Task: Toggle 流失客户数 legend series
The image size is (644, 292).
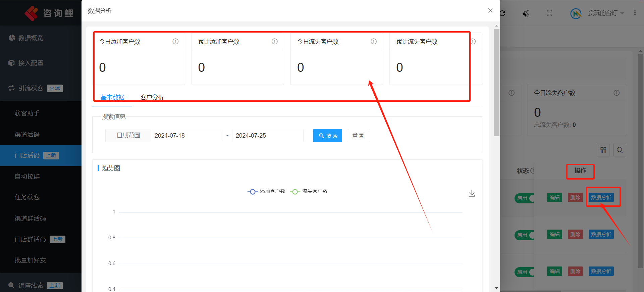Action: coord(309,191)
